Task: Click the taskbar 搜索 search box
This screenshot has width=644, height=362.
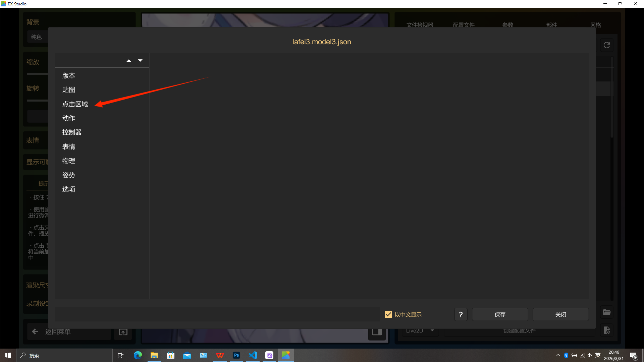Action: click(64, 355)
